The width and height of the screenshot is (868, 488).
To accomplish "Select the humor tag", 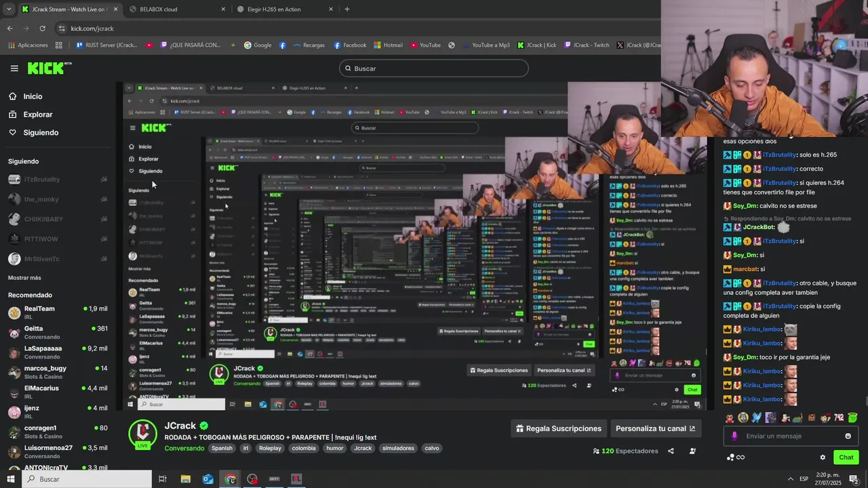I will point(335,448).
